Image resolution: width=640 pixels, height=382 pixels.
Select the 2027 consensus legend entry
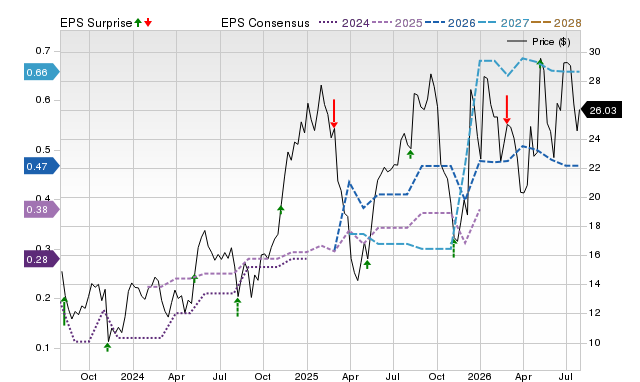(503, 23)
